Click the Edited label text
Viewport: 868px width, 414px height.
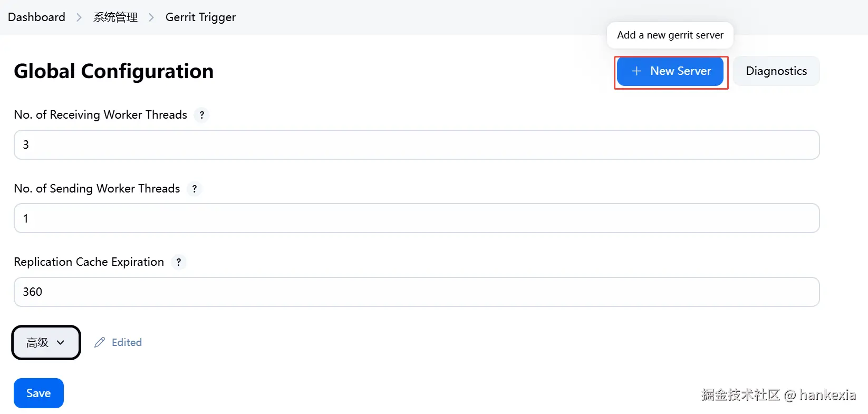[127, 343]
